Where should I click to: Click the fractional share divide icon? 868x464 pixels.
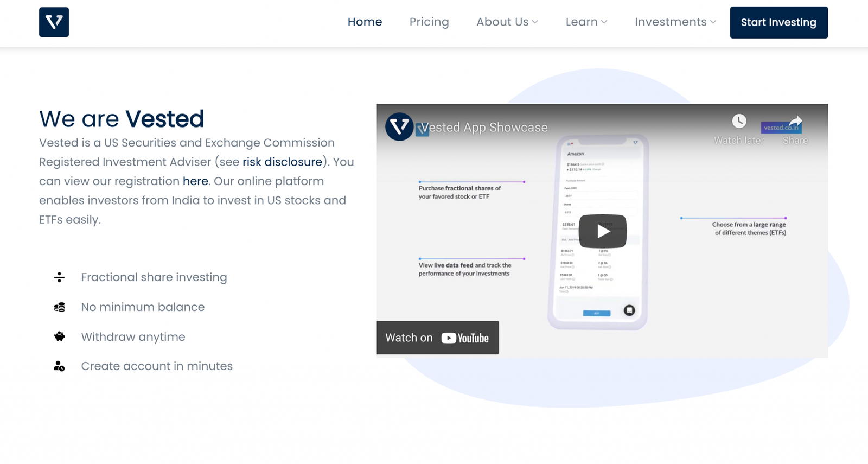pyautogui.click(x=60, y=277)
